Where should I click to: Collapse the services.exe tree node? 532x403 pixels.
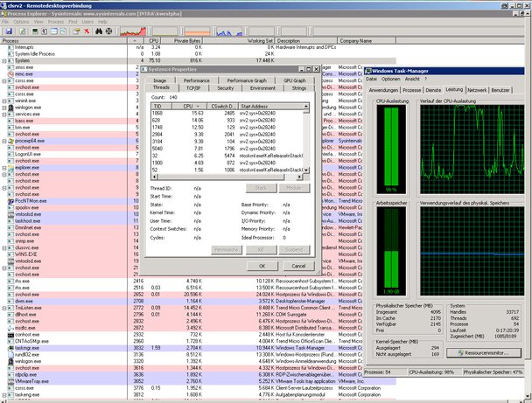(x=4, y=115)
